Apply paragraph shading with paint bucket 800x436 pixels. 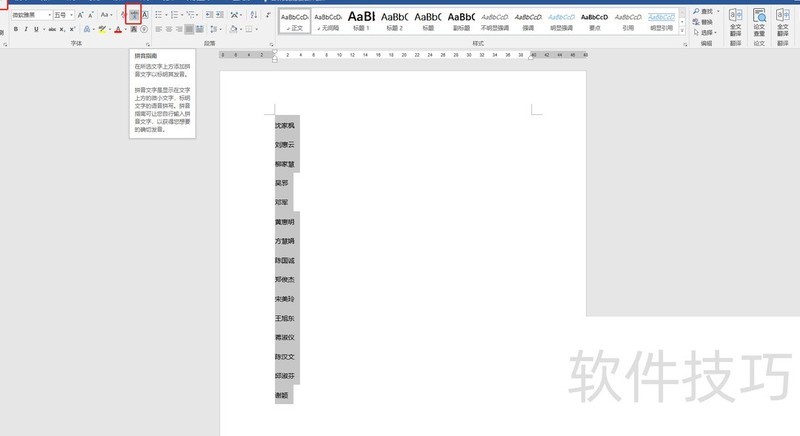click(x=233, y=29)
